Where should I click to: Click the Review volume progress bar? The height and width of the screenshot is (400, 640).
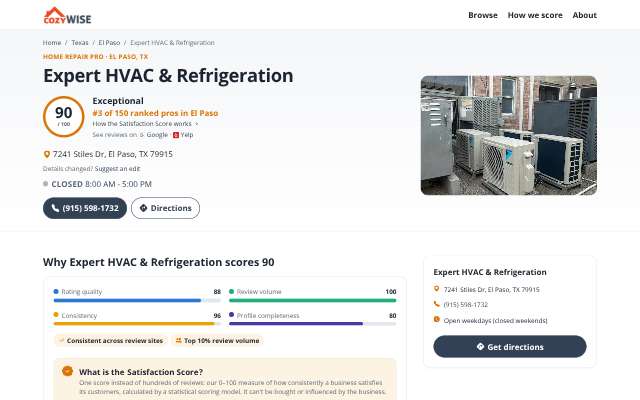tap(313, 300)
